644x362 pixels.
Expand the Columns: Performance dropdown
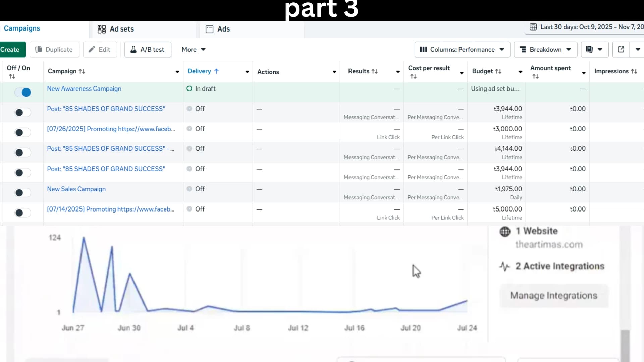click(x=462, y=49)
